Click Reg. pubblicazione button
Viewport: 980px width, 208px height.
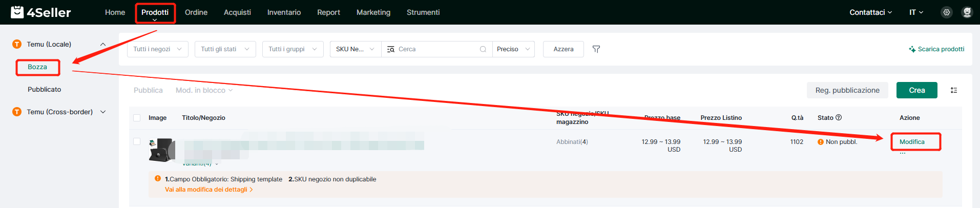tap(848, 90)
